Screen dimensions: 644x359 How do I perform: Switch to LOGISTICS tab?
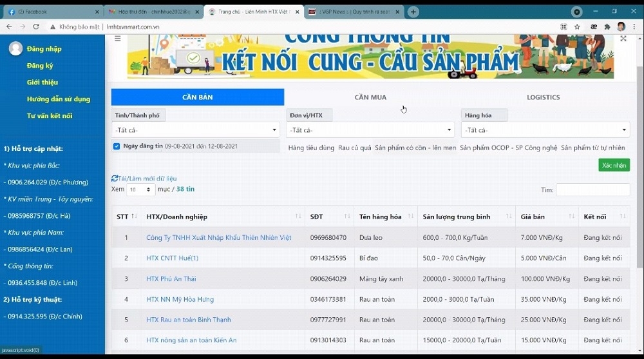544,97
